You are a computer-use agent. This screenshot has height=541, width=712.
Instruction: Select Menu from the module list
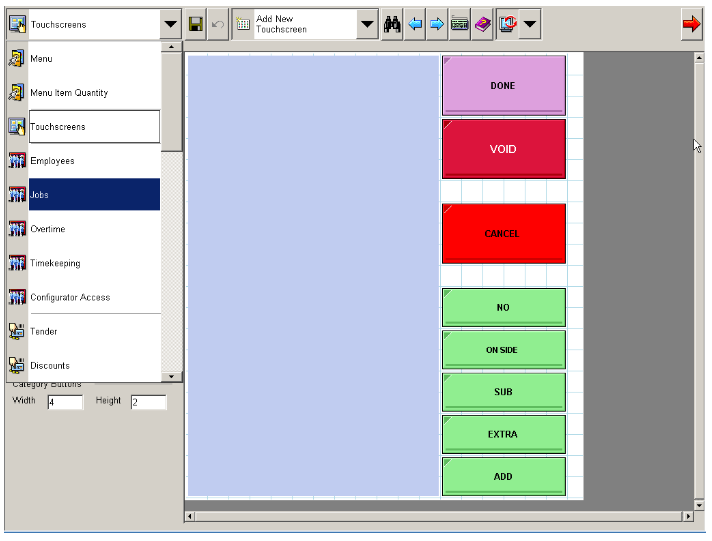[x=94, y=59]
